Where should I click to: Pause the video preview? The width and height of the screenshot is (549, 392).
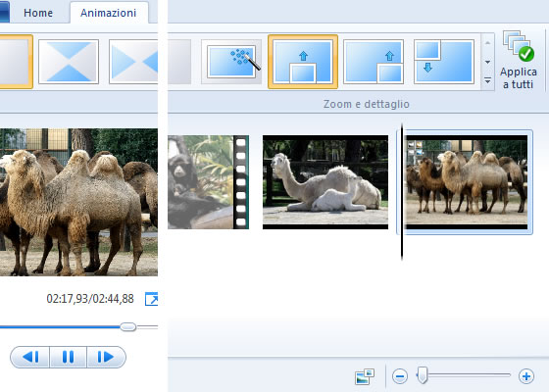pyautogui.click(x=68, y=357)
